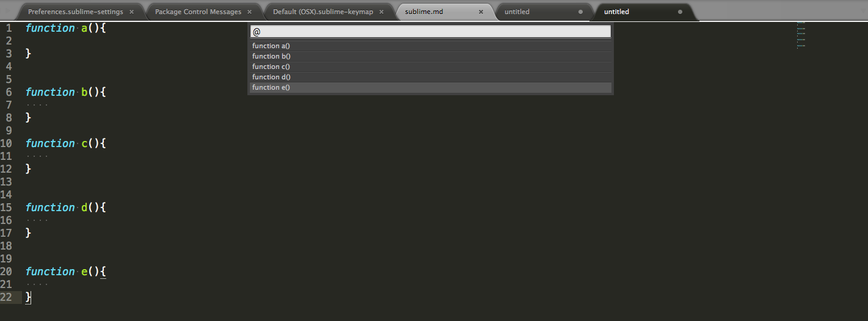Jump to symbol function b()
Screen dimensions: 868x321
pyautogui.click(x=431, y=56)
